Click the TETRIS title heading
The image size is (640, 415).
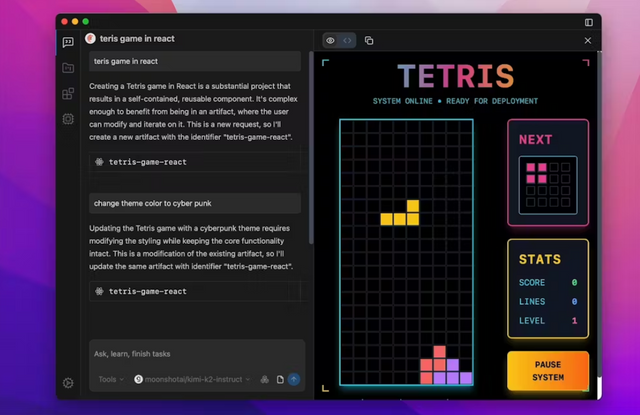(x=456, y=77)
